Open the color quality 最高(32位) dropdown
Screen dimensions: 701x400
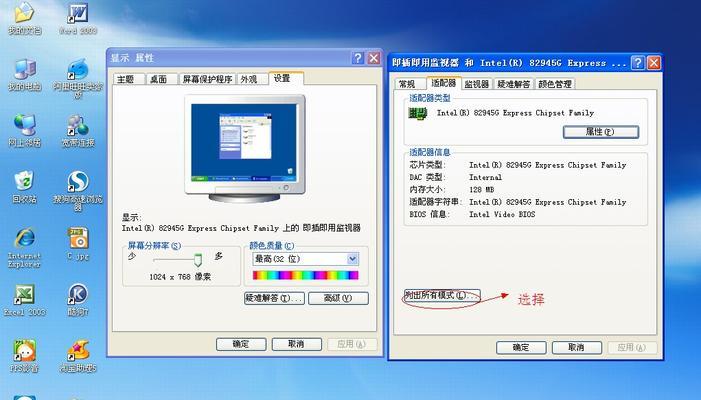coord(306,259)
